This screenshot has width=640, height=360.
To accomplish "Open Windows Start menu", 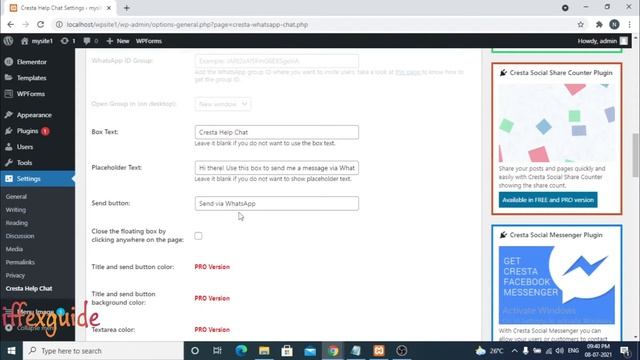I will 11,351.
